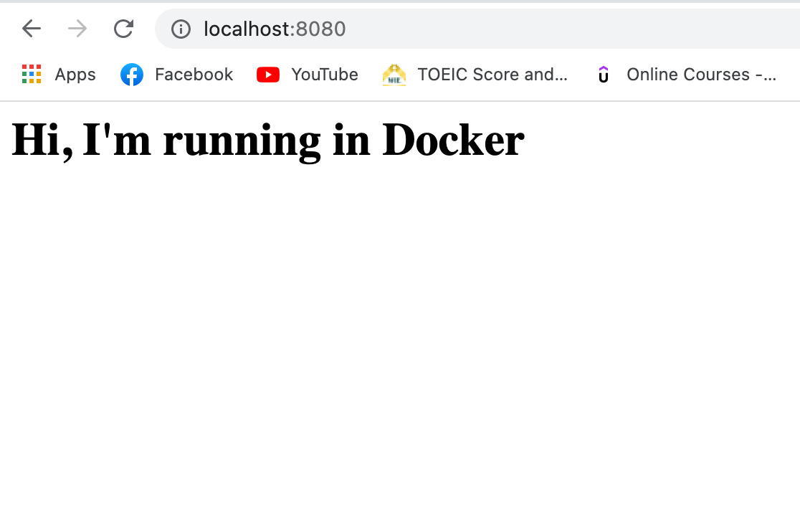800x532 pixels.
Task: Open the "TOEIC Score and..." bookmark
Action: click(492, 75)
